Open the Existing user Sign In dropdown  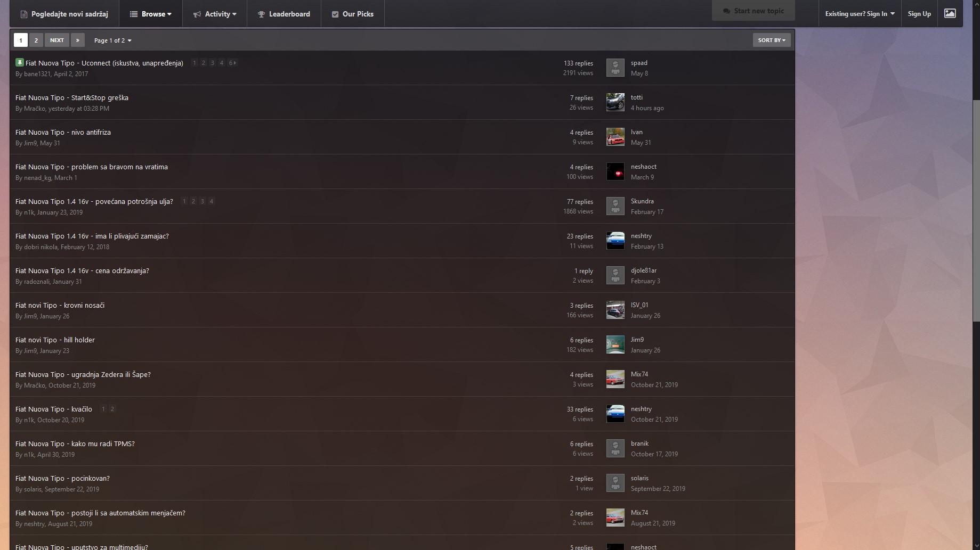(x=860, y=14)
